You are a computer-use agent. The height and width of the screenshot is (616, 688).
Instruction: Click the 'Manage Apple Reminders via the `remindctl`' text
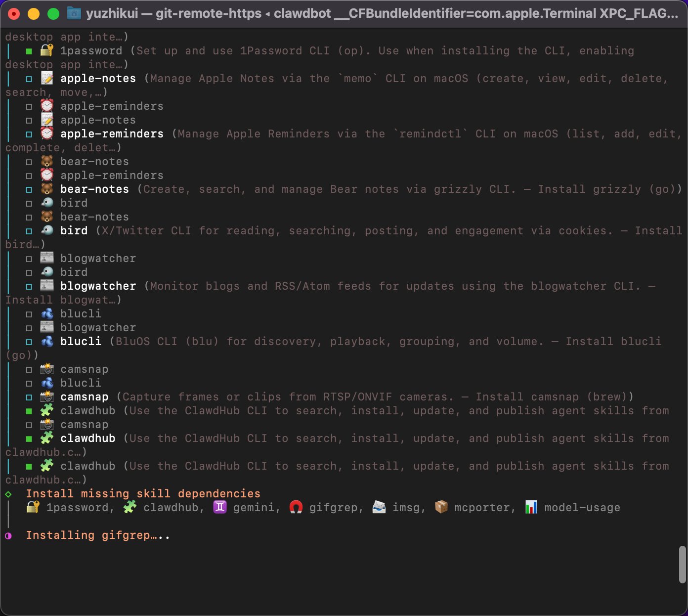[323, 133]
